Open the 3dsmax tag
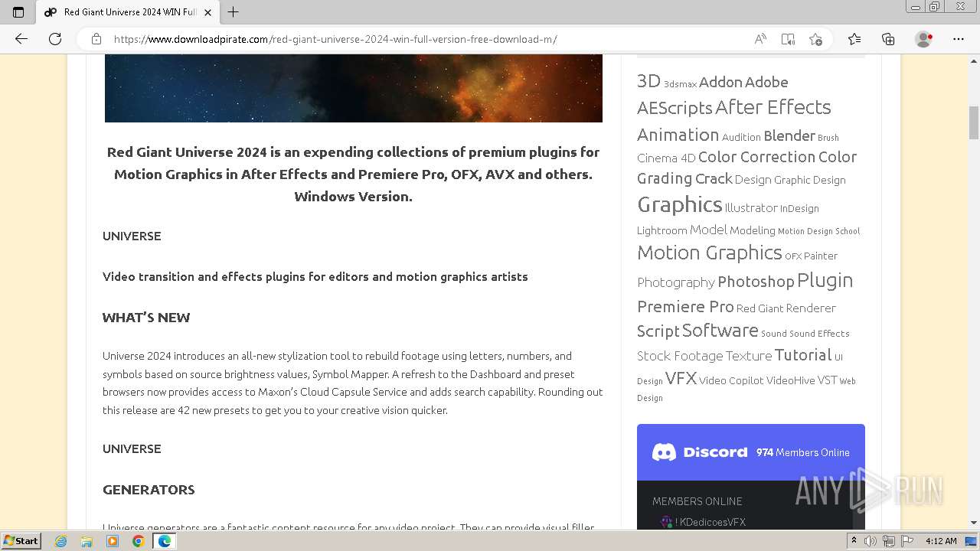 click(680, 84)
